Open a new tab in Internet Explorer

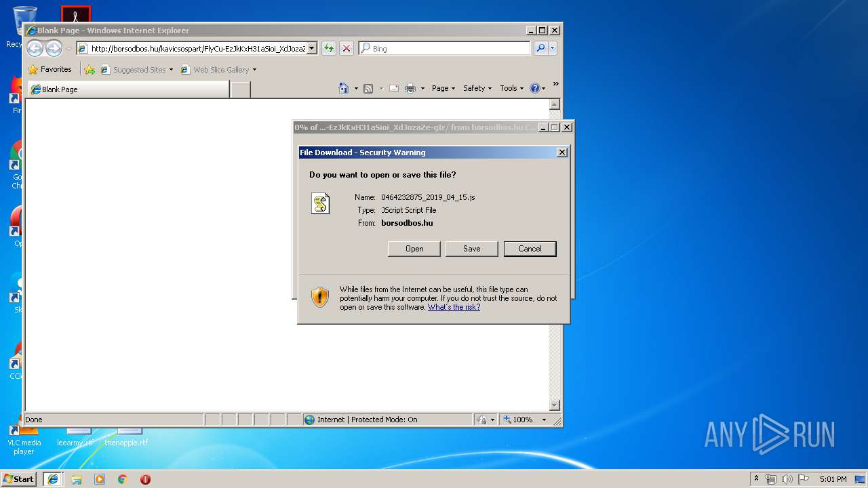pos(241,89)
